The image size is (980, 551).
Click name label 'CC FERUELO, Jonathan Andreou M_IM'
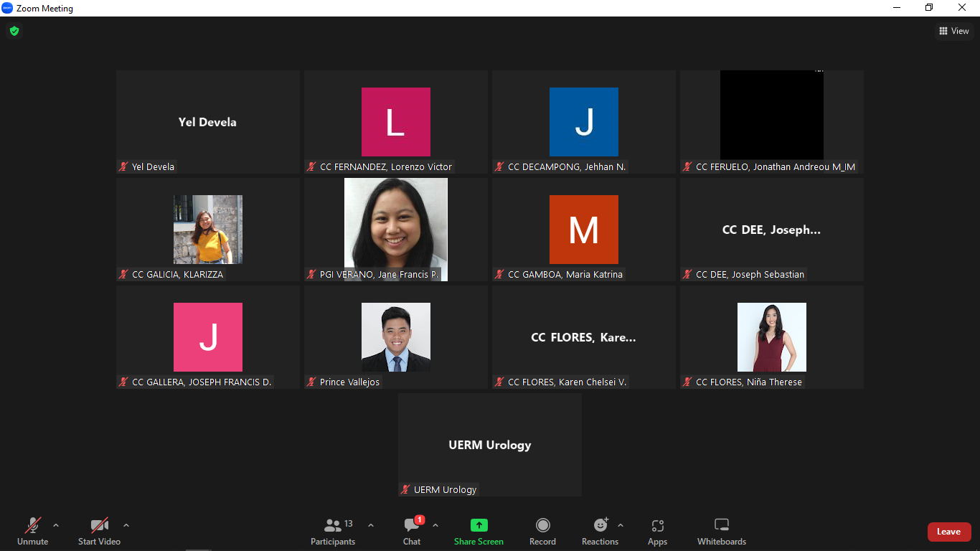coord(776,166)
